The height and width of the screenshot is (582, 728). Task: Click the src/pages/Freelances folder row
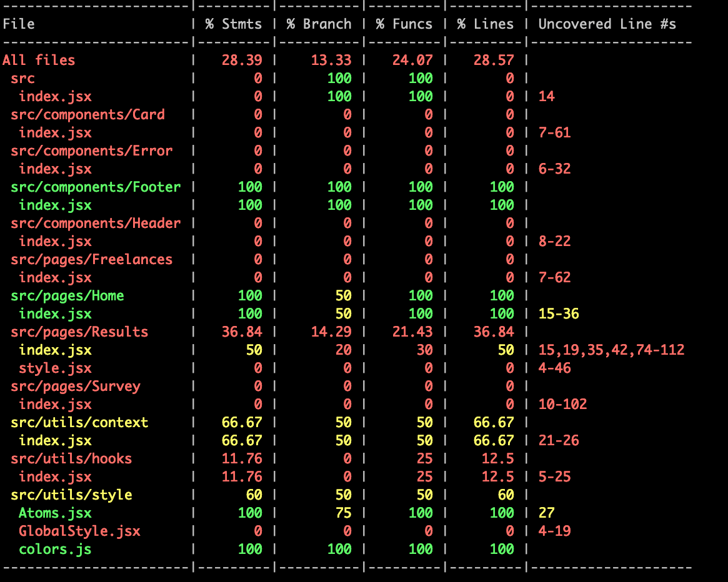tap(91, 259)
